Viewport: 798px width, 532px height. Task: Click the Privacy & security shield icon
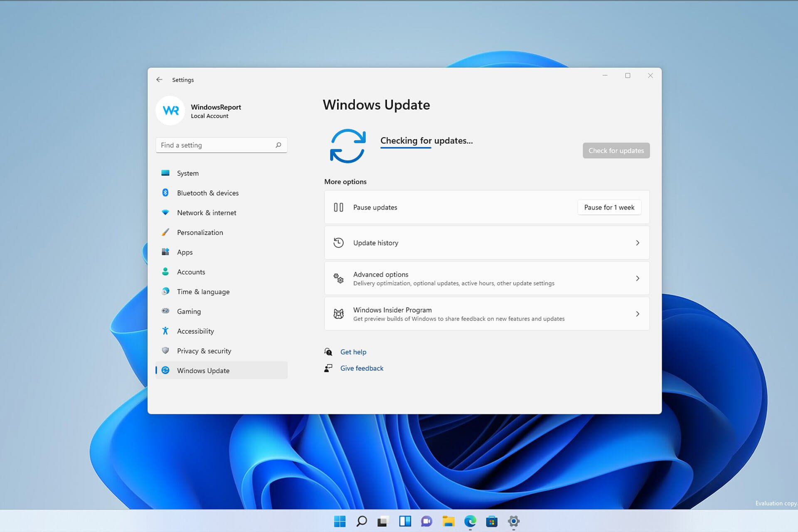(x=165, y=350)
